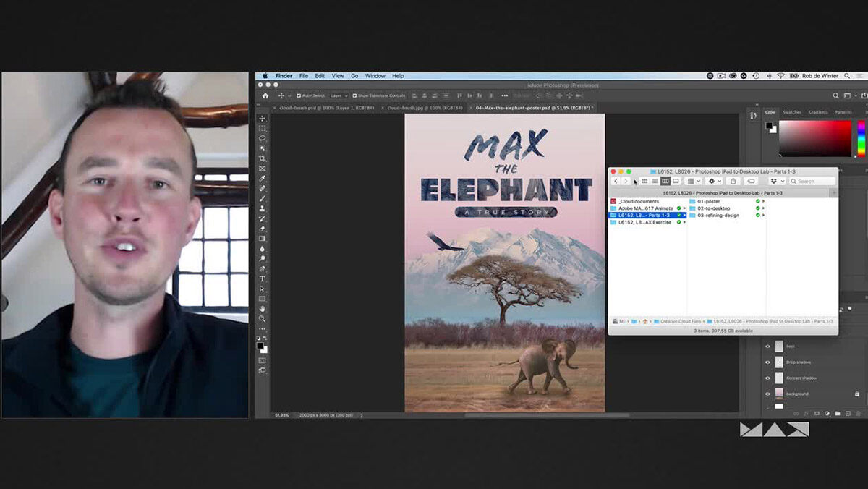Choose the Brush tool

pos(262,199)
